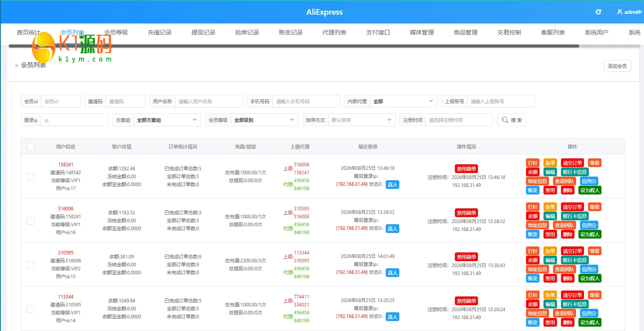Click the 会员id input field
The image size is (644, 331).
(60, 101)
